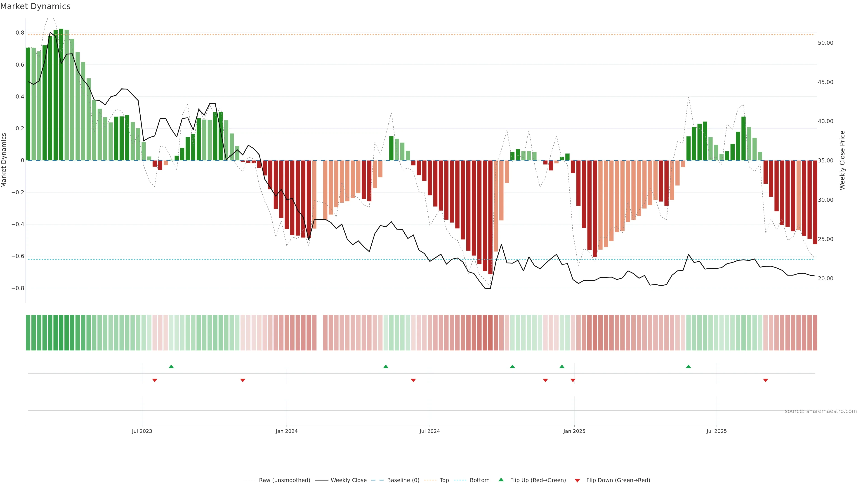This screenshot has width=868, height=488.
Task: Click the Flip Up green triangle legend icon
Action: (x=501, y=480)
